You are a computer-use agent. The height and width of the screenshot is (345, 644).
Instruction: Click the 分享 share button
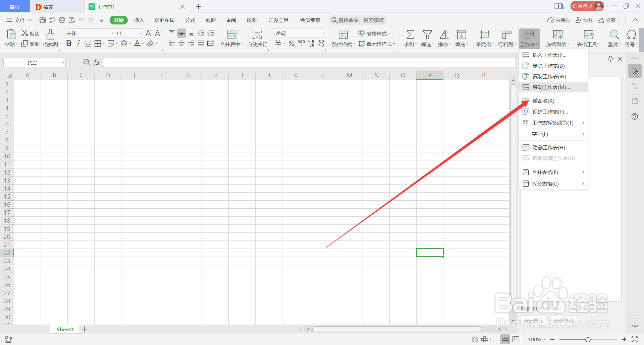coord(606,20)
